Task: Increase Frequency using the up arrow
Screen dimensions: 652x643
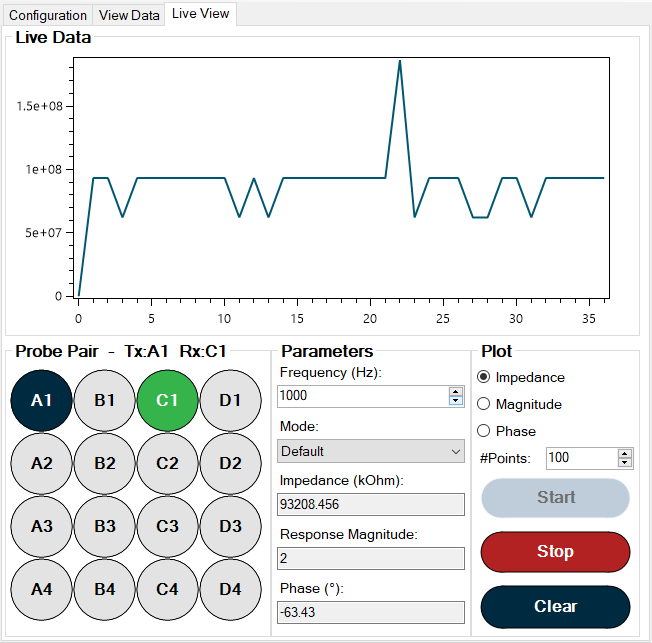Action: tap(456, 391)
